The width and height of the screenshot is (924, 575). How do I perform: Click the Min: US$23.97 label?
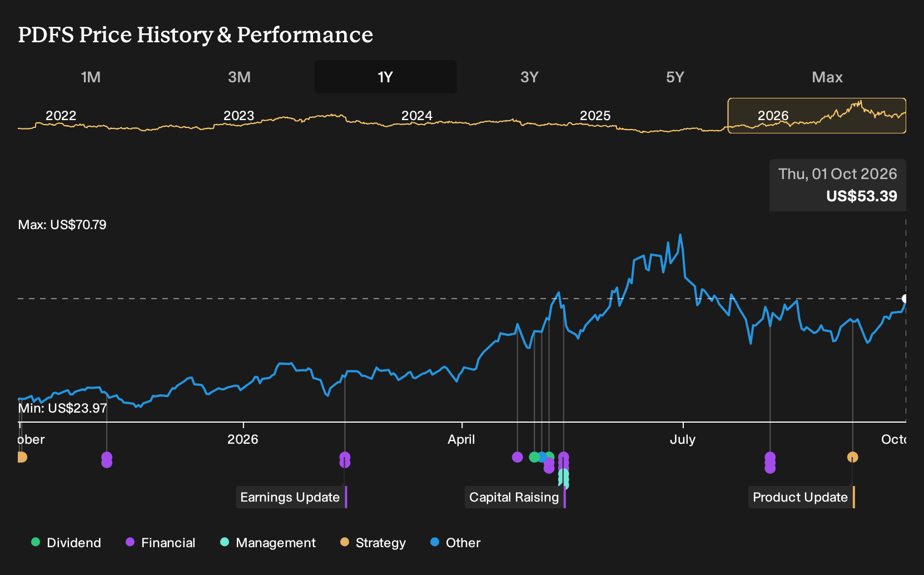pyautogui.click(x=62, y=408)
